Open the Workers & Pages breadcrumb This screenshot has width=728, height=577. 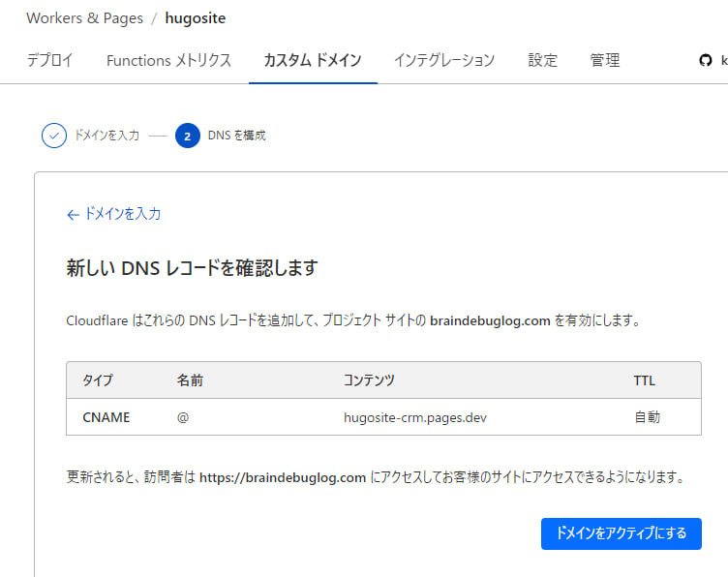click(x=84, y=18)
